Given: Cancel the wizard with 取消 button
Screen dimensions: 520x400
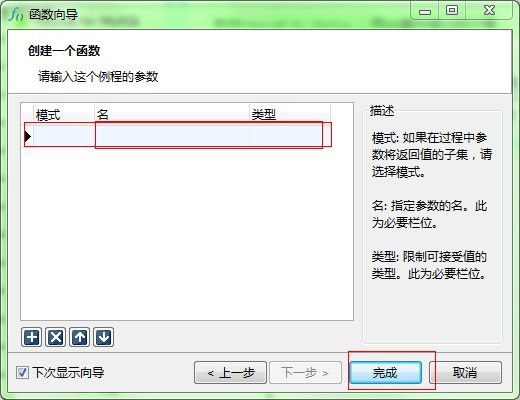Looking at the screenshot, I should point(465,372).
